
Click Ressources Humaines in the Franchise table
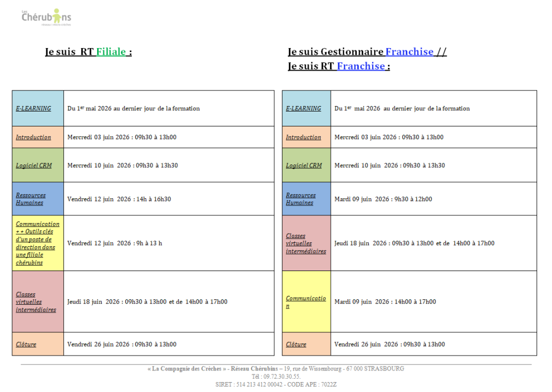pos(301,199)
